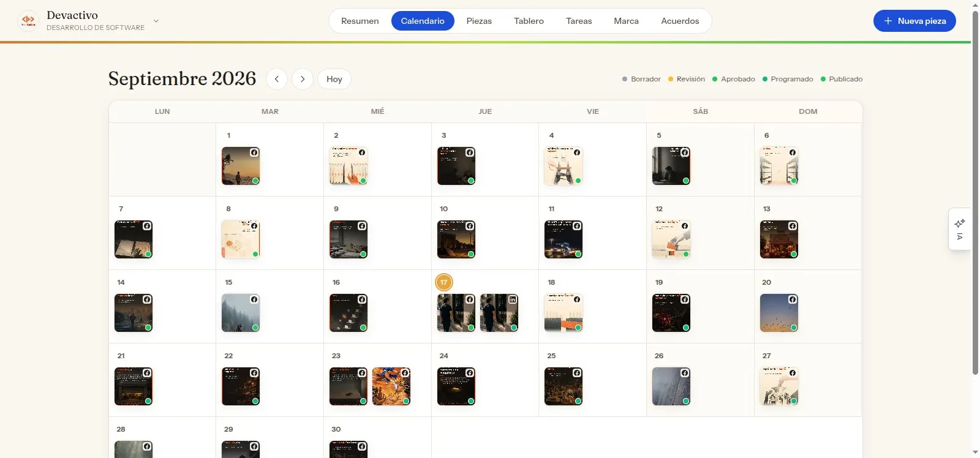Open the post thumbnail on September 15
This screenshot has width=980, height=458.
pyautogui.click(x=241, y=313)
